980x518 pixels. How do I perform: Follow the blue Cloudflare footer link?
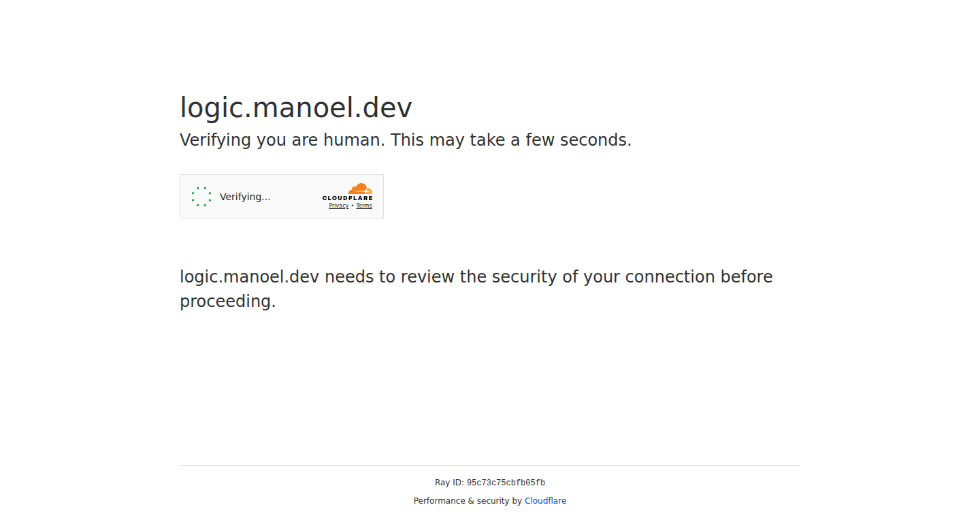coord(545,501)
